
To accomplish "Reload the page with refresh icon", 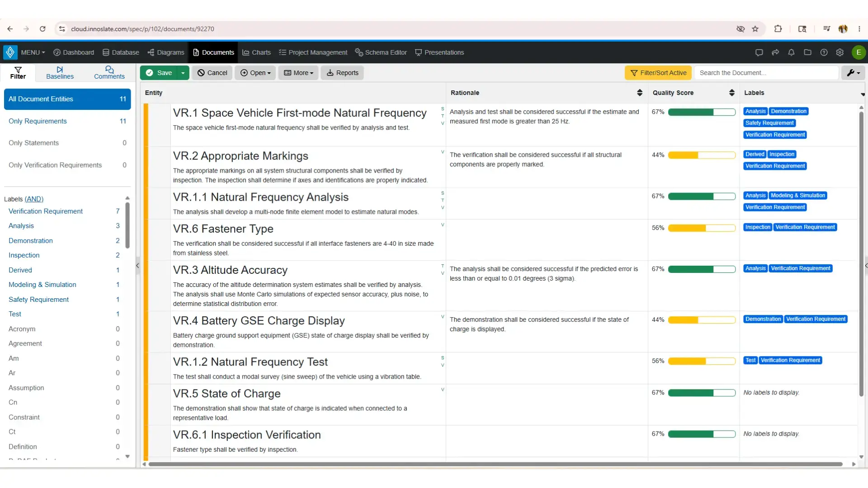I will tap(42, 29).
